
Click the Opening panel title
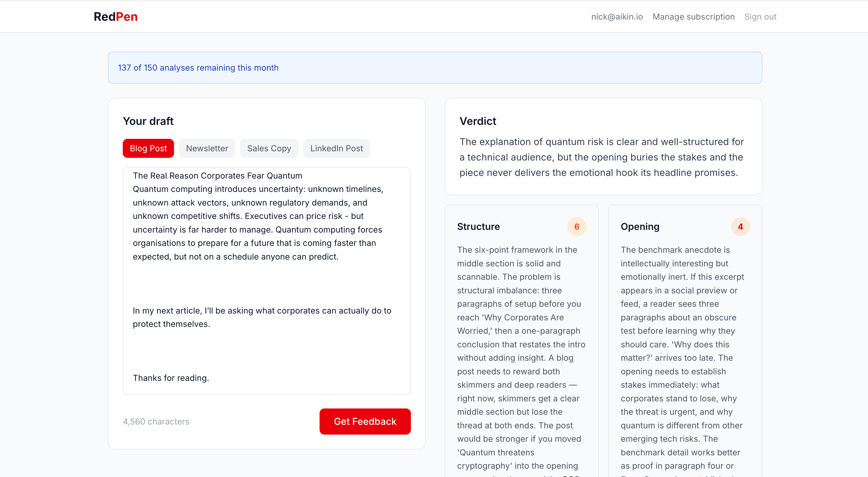(x=640, y=227)
